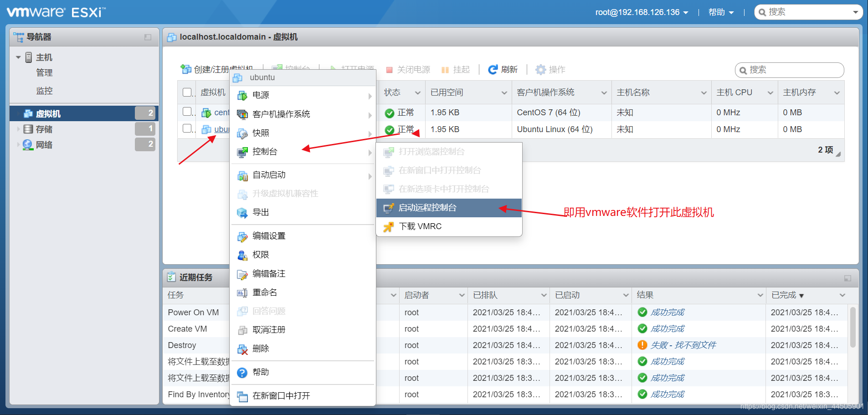Check the centos VM row checkbox
This screenshot has width=868, height=415.
187,111
